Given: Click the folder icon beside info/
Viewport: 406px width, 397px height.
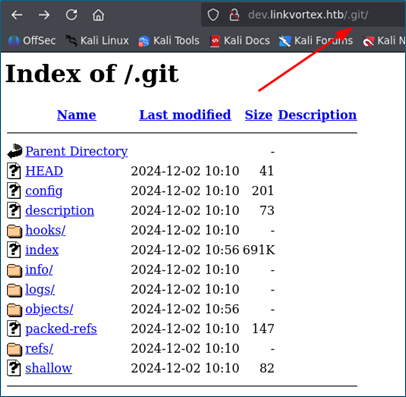Looking at the screenshot, I should tap(14, 270).
